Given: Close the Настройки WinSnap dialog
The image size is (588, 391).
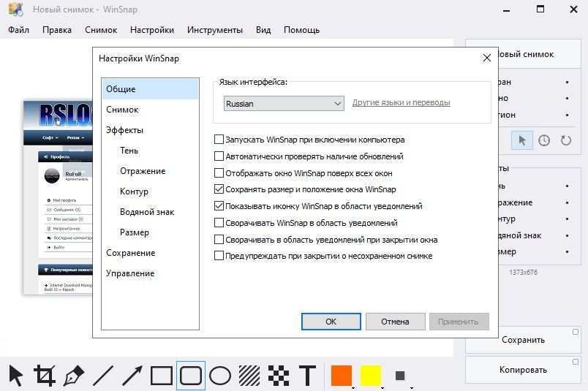Looking at the screenshot, I should 487,58.
